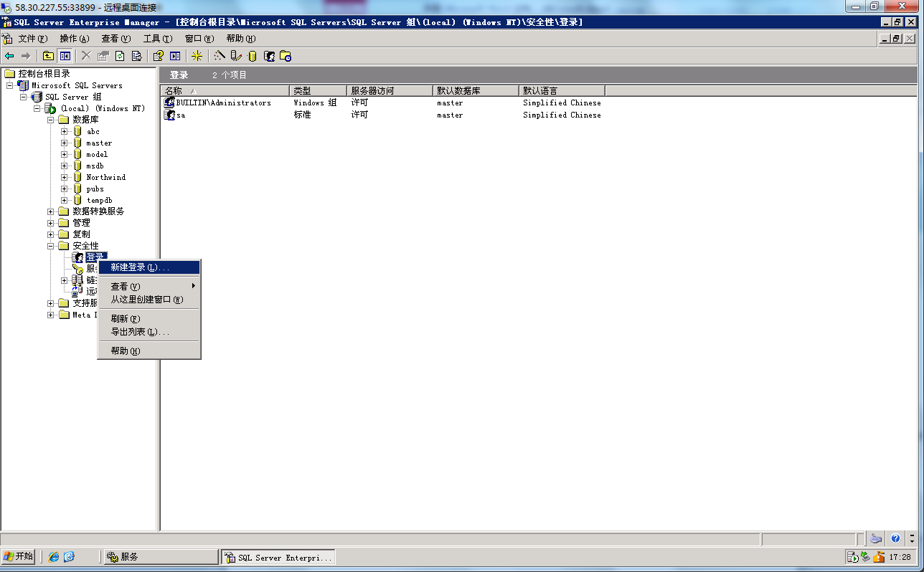Sort by the 默认数据库 column header
Viewport: 924px width, 572px height.
point(476,91)
